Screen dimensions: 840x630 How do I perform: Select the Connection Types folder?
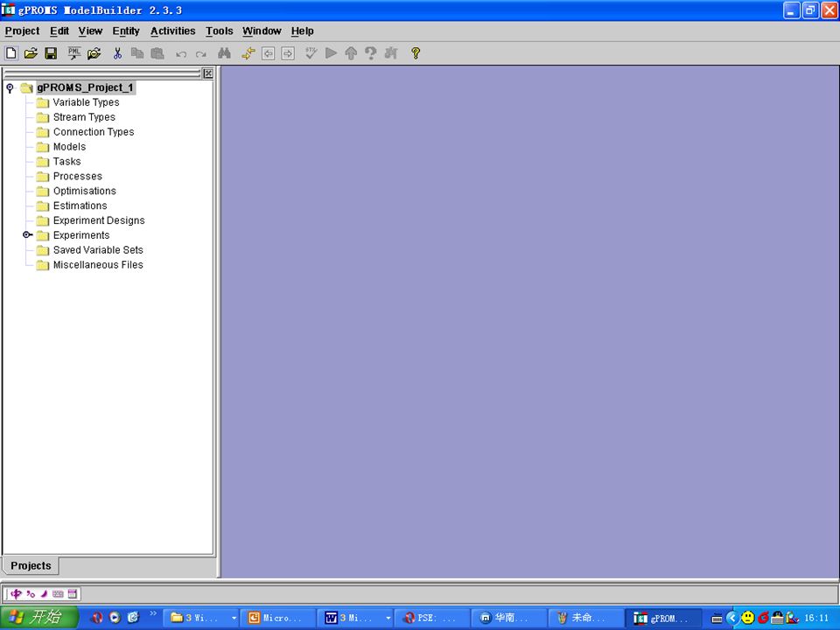(94, 132)
